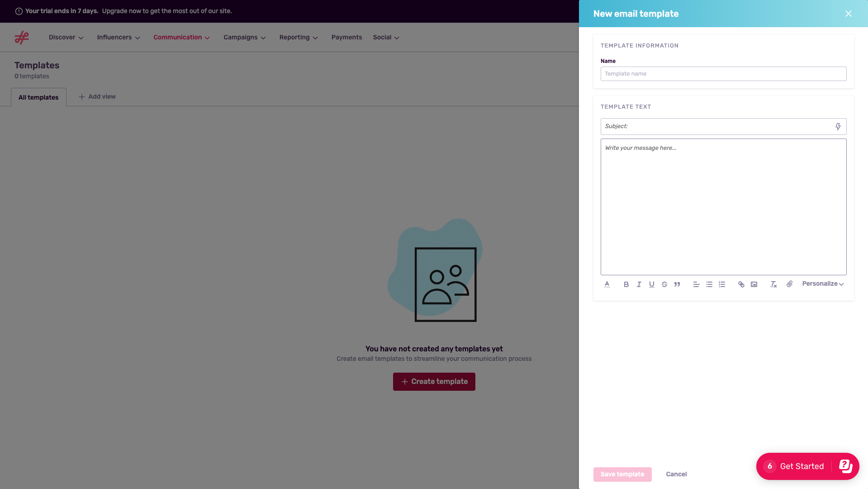Insert a link using the link icon
The width and height of the screenshot is (868, 489).
point(741,284)
